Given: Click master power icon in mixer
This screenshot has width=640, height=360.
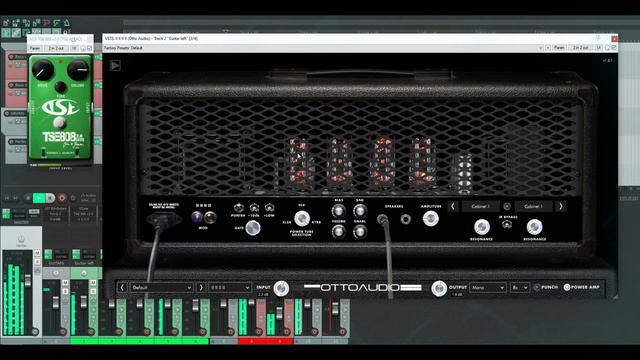Looking at the screenshot, I should [x=21, y=239].
